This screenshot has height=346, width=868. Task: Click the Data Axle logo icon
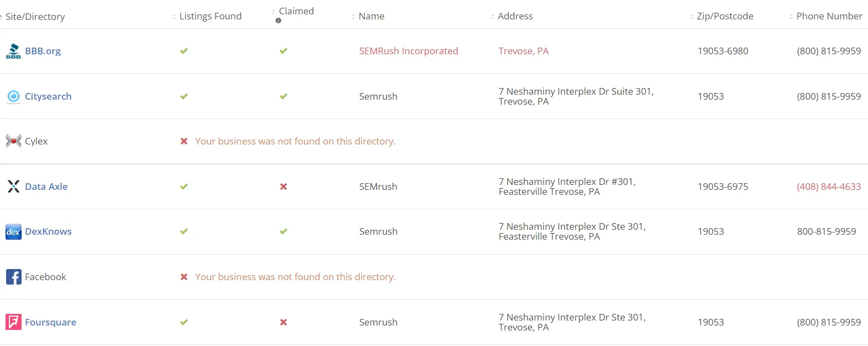coord(13,187)
